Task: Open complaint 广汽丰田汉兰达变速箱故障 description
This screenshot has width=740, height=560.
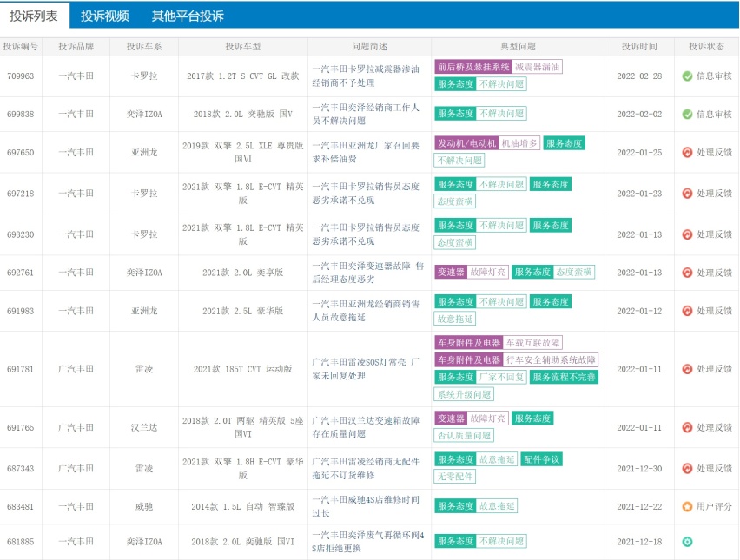Action: click(366, 427)
